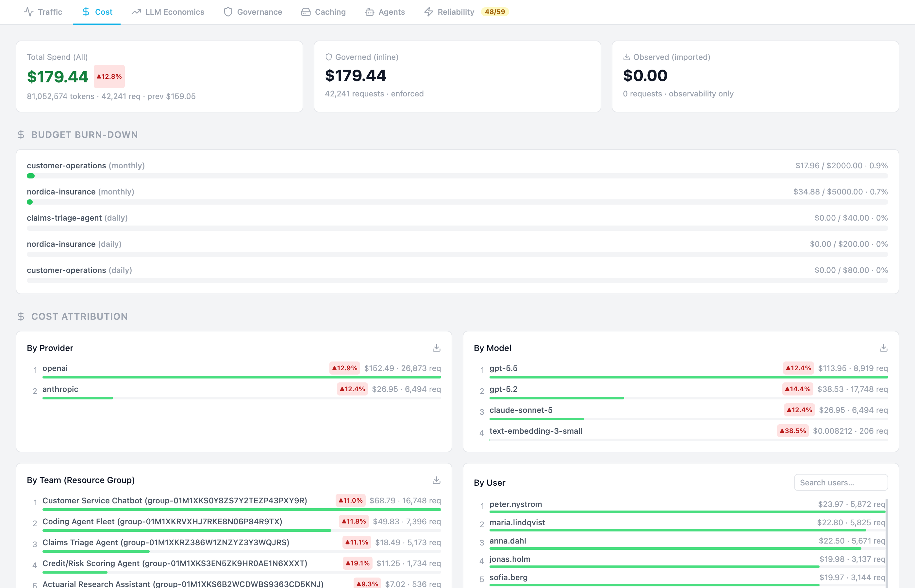Click the Observed (imported) download icon
Viewport: 915px width, 588px height.
pos(626,57)
